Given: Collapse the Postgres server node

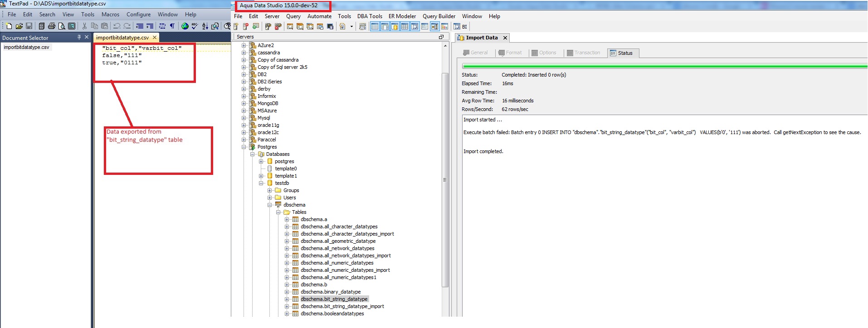Looking at the screenshot, I should [244, 147].
